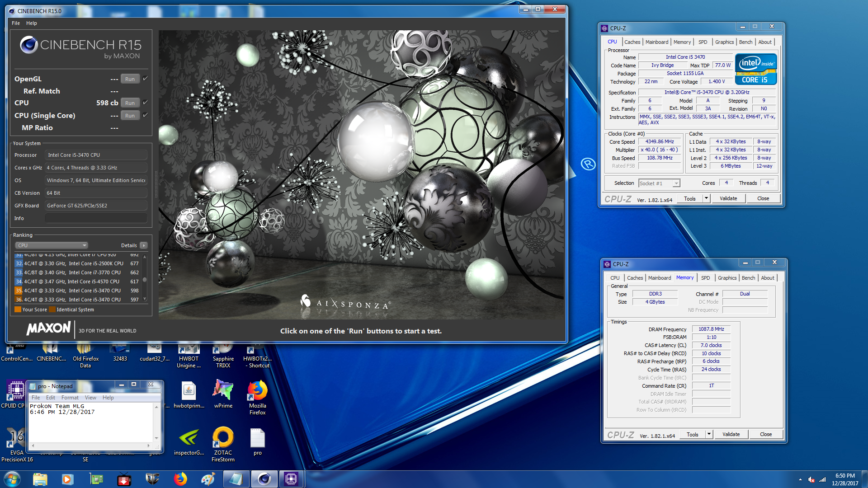868x488 pixels.
Task: Open Windows Explorer from taskbar
Action: coord(40,479)
